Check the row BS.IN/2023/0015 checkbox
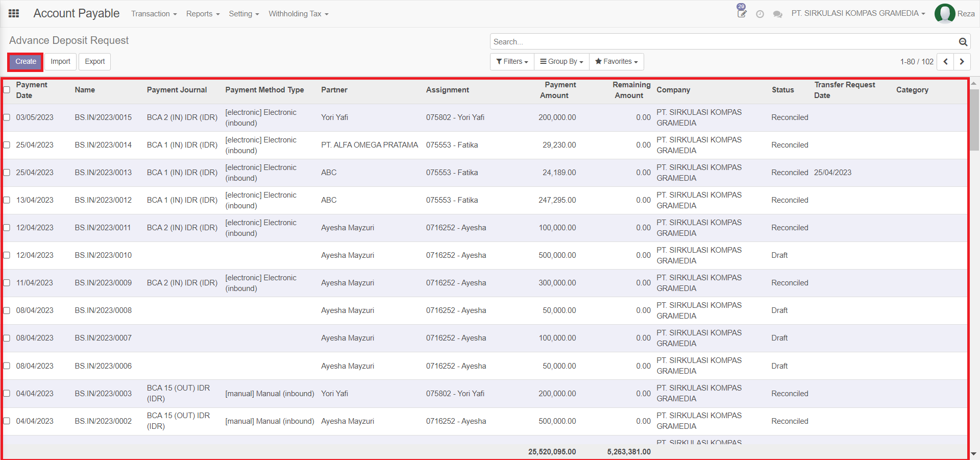This screenshot has width=980, height=460. 7,117
